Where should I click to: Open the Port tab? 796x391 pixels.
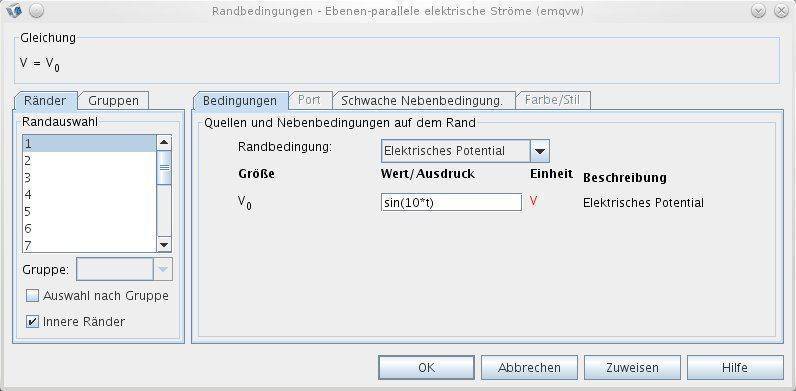point(309,100)
